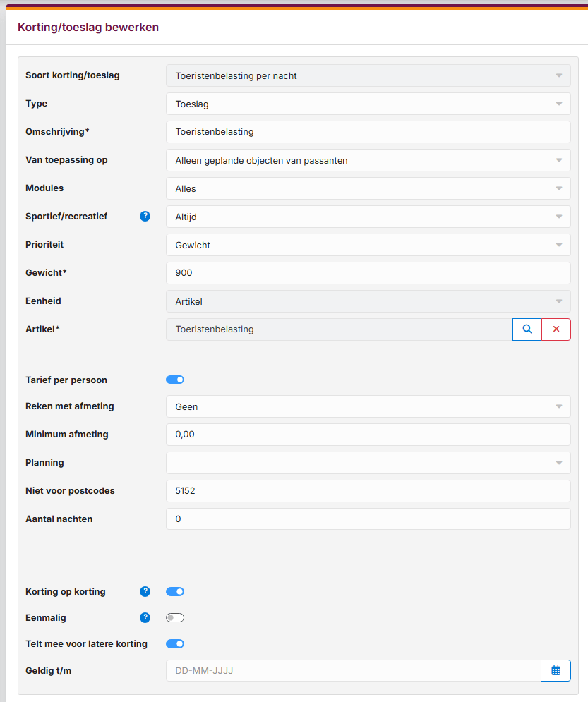This screenshot has width=588, height=702.
Task: Click the Gewicht field containing 900
Action: [368, 273]
